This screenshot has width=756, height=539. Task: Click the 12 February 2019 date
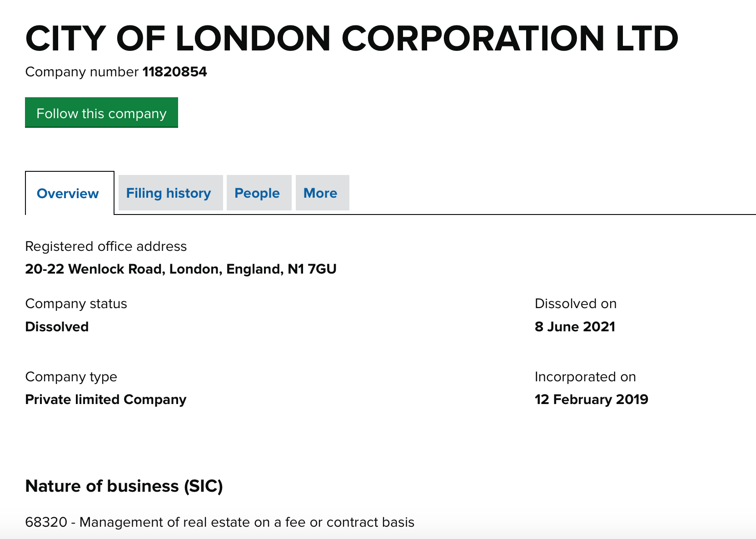(x=591, y=399)
